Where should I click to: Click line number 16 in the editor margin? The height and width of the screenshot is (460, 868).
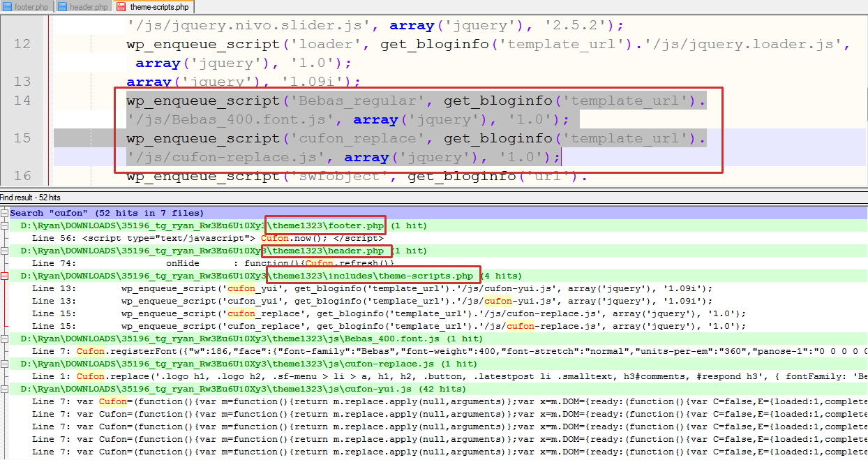click(x=22, y=176)
